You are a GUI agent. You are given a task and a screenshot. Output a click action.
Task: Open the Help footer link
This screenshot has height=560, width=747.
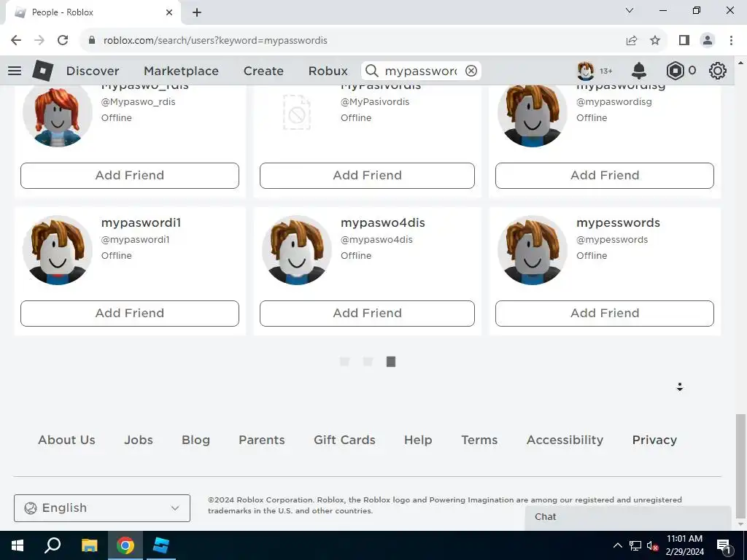tap(418, 440)
